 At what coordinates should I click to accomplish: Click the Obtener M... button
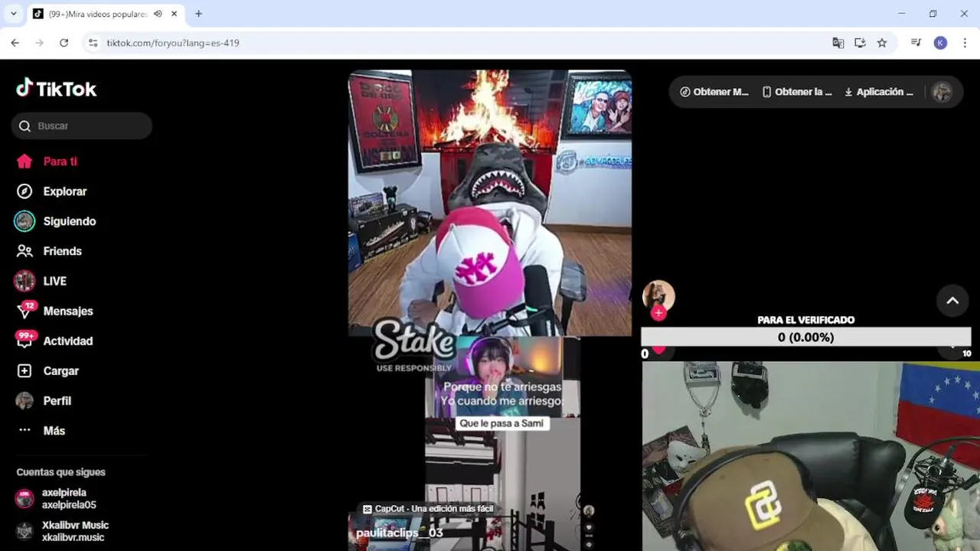(714, 92)
